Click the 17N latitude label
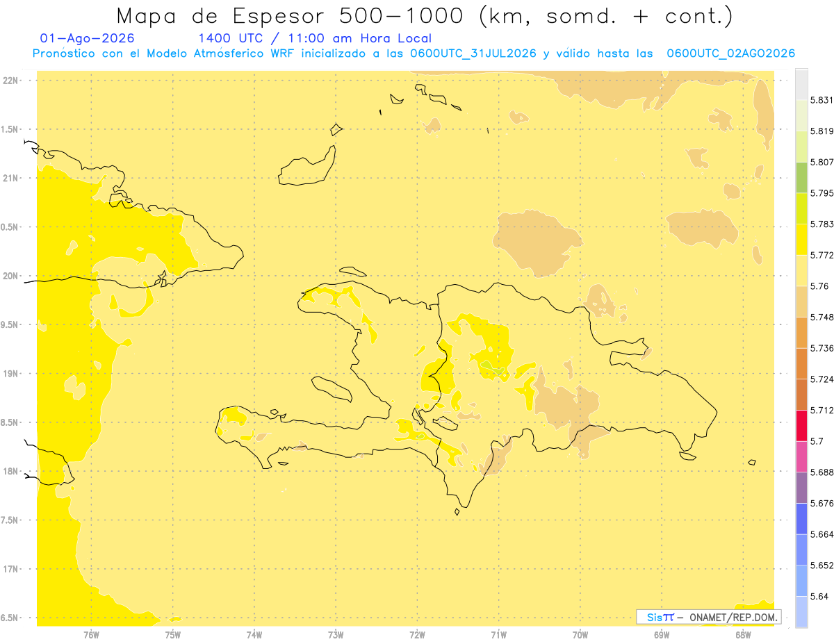This screenshot has width=834, height=644. pyautogui.click(x=10, y=569)
